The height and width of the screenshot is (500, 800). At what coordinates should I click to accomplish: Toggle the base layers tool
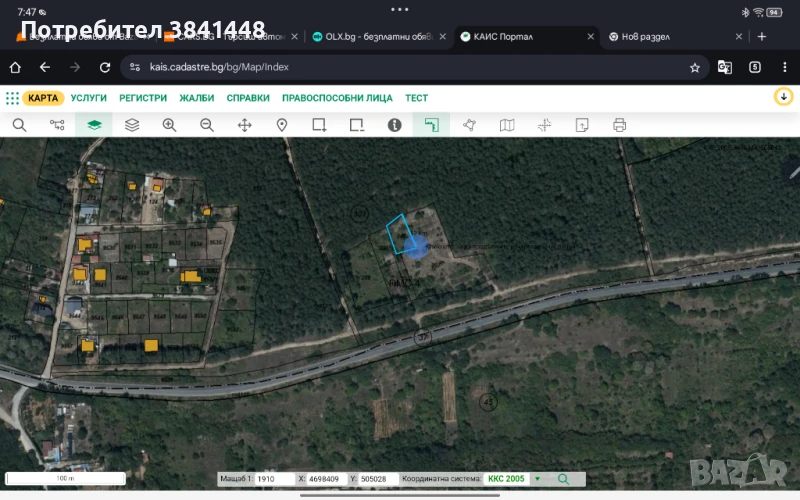94,125
